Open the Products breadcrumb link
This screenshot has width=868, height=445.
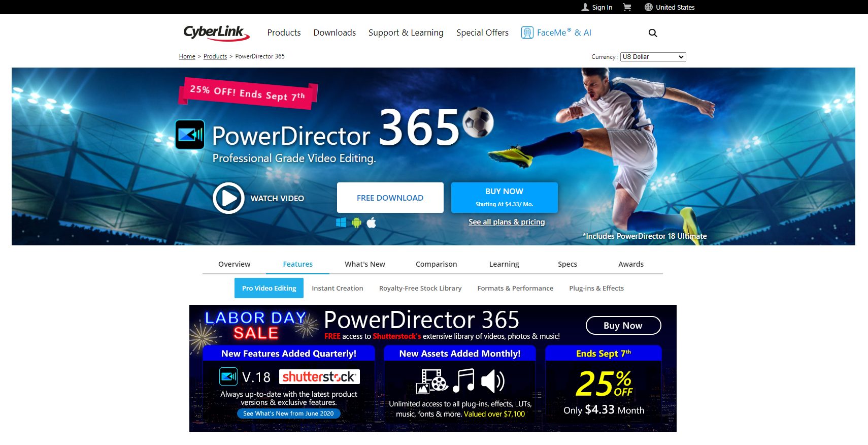[x=215, y=56]
